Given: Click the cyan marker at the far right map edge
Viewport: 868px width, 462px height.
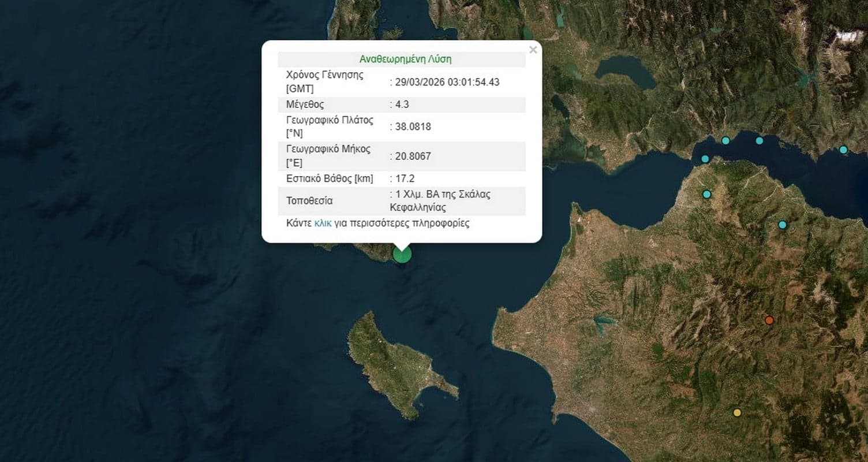Looking at the screenshot, I should point(843,149).
